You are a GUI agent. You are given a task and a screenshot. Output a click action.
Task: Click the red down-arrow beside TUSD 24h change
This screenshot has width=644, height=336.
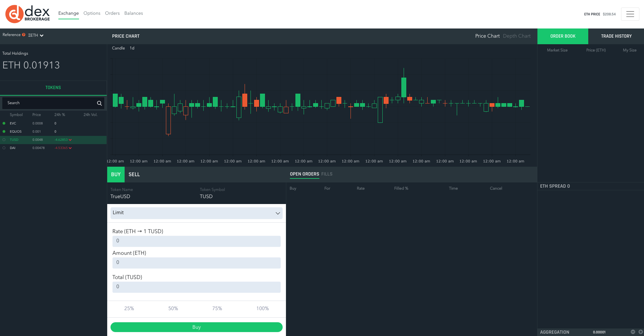click(71, 140)
